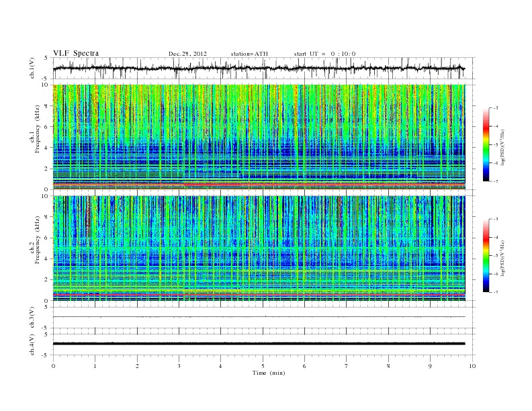Click the 'ch.1(V)' waveform axis label
Viewport: 532px width, 411px height.
[x=32, y=68]
